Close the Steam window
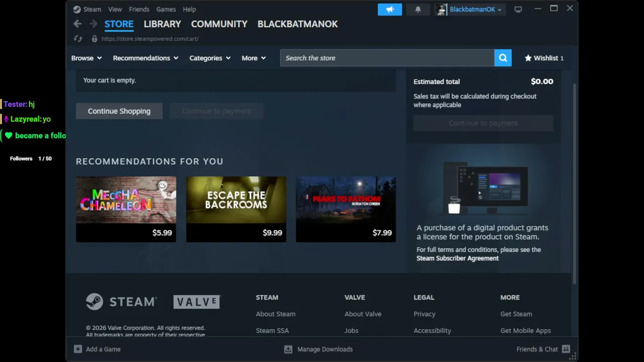This screenshot has width=644, height=362. [x=570, y=9]
